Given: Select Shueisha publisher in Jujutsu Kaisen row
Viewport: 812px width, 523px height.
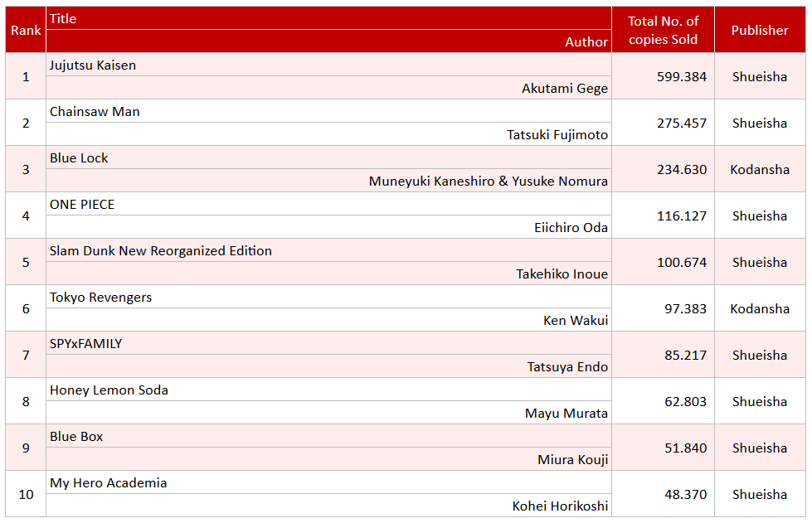Looking at the screenshot, I should pos(760,76).
